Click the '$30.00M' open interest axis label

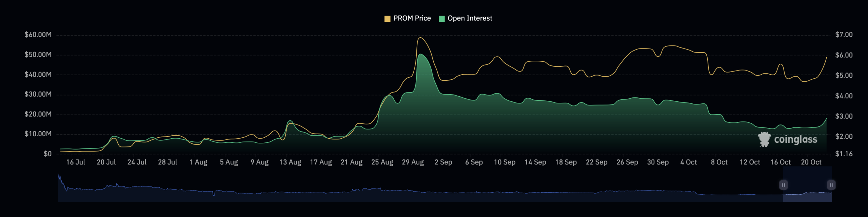[38, 94]
